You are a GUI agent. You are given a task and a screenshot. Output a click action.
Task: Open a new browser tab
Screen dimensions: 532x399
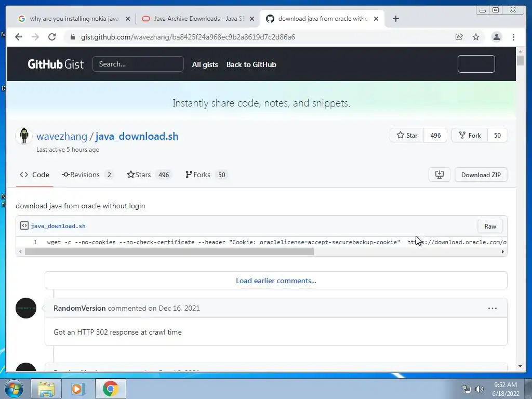(x=395, y=19)
